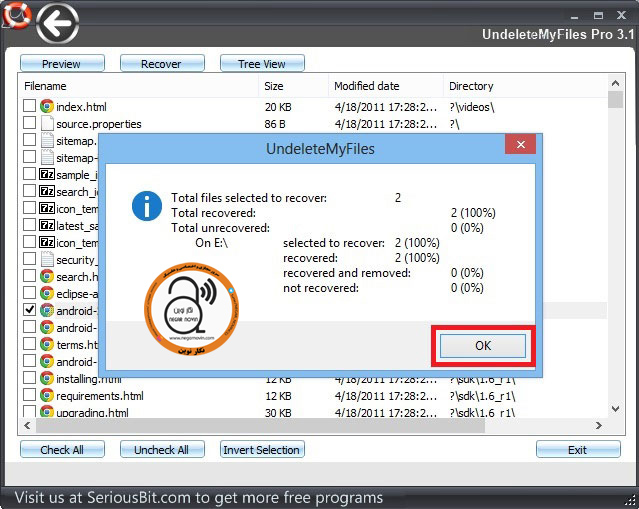Confirm the recovery report with OK

click(x=483, y=346)
